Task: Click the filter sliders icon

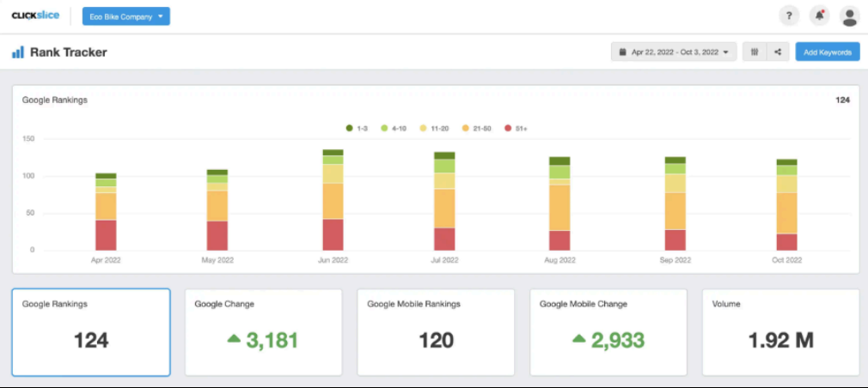Action: tap(754, 52)
